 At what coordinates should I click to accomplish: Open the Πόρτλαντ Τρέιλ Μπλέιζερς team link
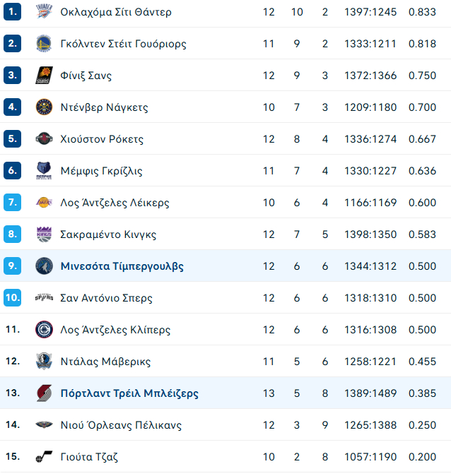point(129,393)
